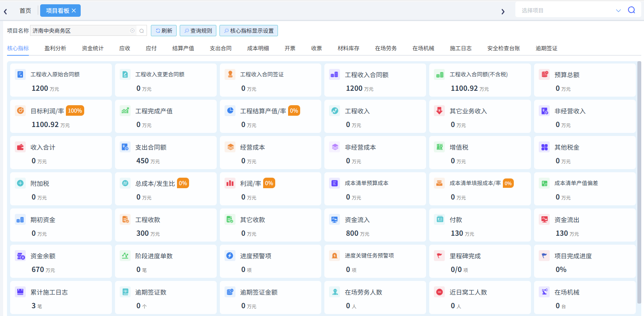Open the 盈利分析 tab
The image size is (644, 316).
55,48
